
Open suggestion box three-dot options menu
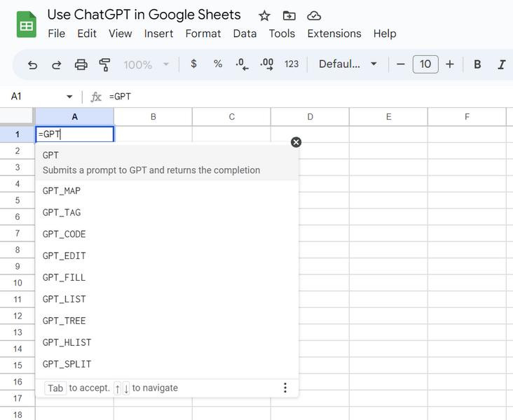coord(285,388)
